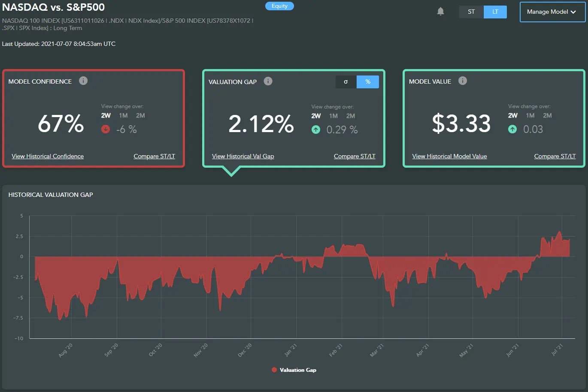The image size is (588, 392).
Task: Switch to LT long-term model
Action: pyautogui.click(x=495, y=12)
